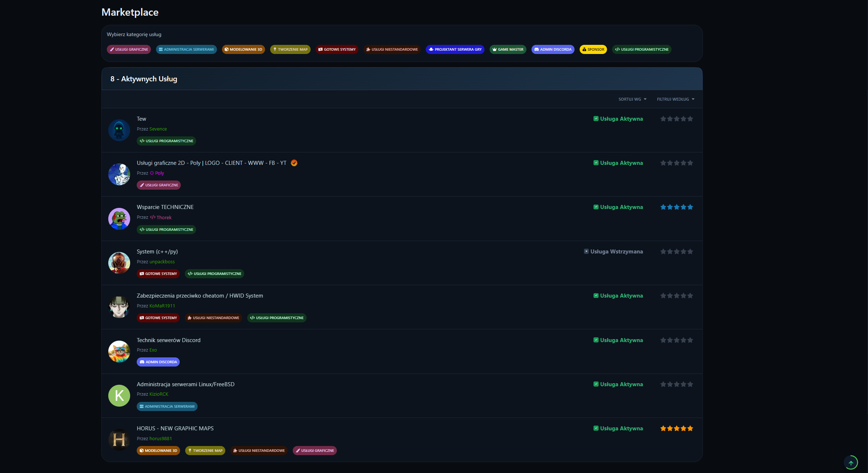Select the USŁUGI GRAFICZNE category filter

tap(128, 49)
